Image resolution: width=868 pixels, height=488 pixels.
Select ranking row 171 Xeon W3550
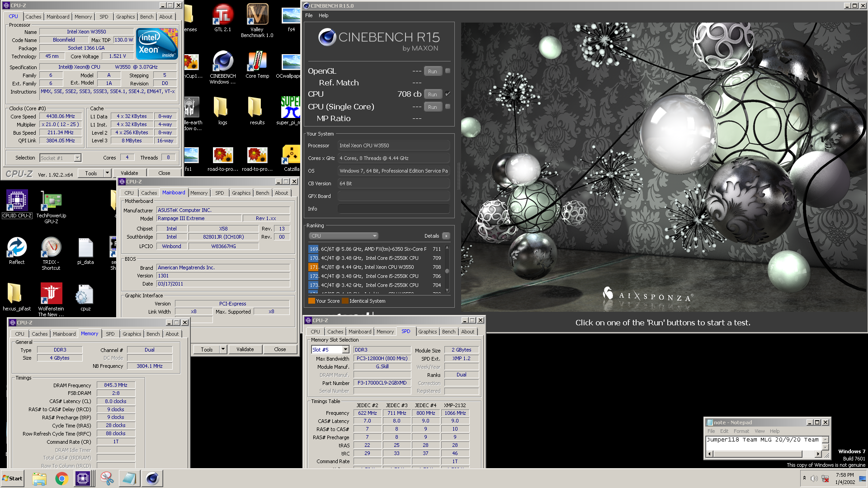point(375,267)
